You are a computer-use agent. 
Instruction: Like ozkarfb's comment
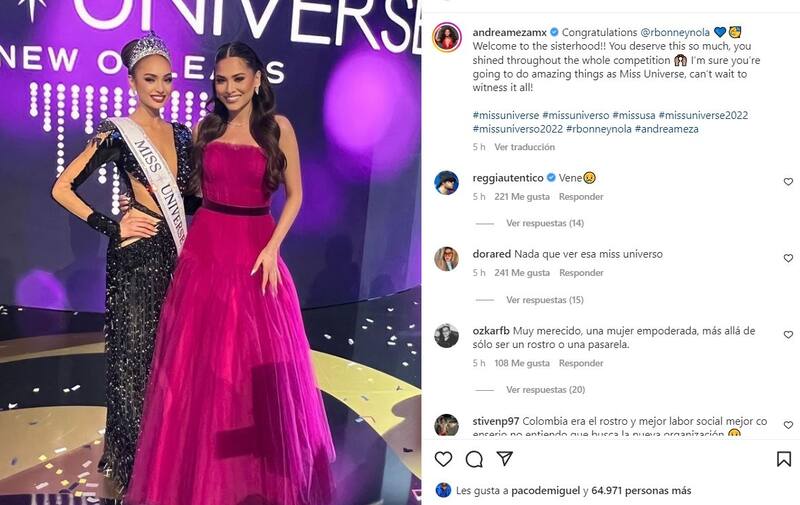pyautogui.click(x=788, y=335)
